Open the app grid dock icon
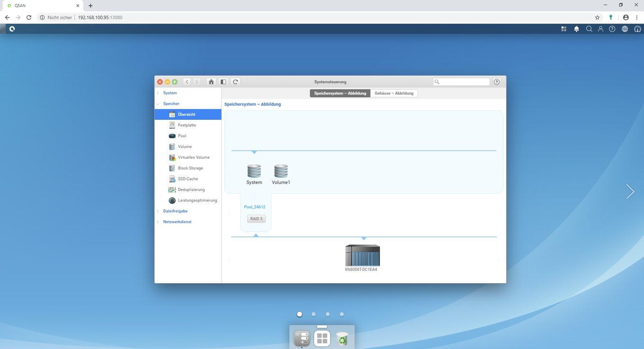 click(322, 339)
